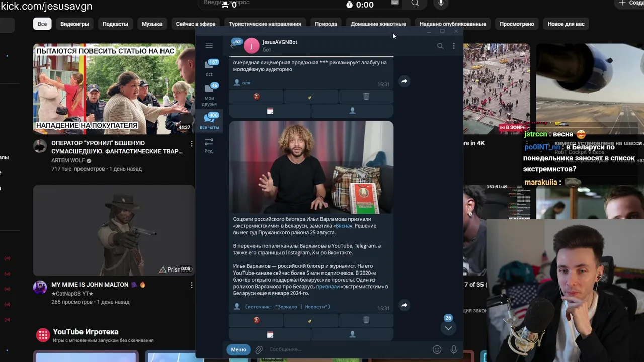
Task: Select the Музыка filter chip
Action: [152, 24]
